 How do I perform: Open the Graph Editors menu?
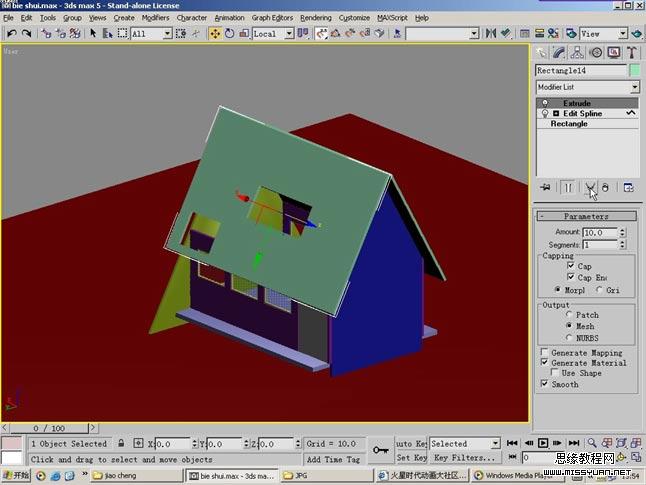[272, 18]
